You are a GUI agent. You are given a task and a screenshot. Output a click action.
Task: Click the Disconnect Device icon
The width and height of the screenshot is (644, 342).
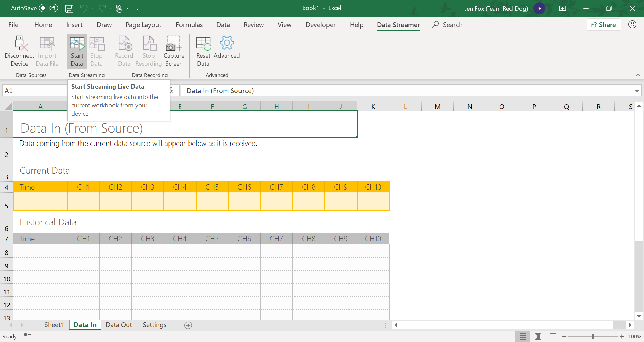tap(19, 44)
